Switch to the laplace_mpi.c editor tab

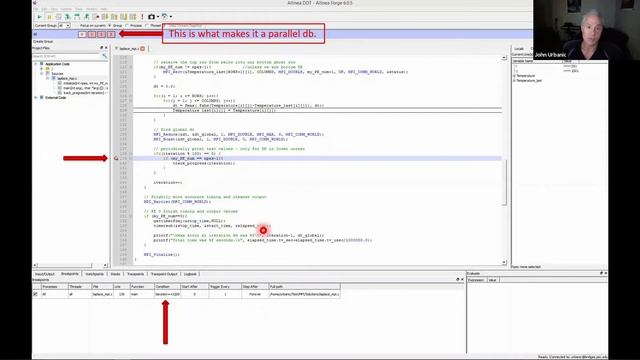pyautogui.click(x=128, y=49)
